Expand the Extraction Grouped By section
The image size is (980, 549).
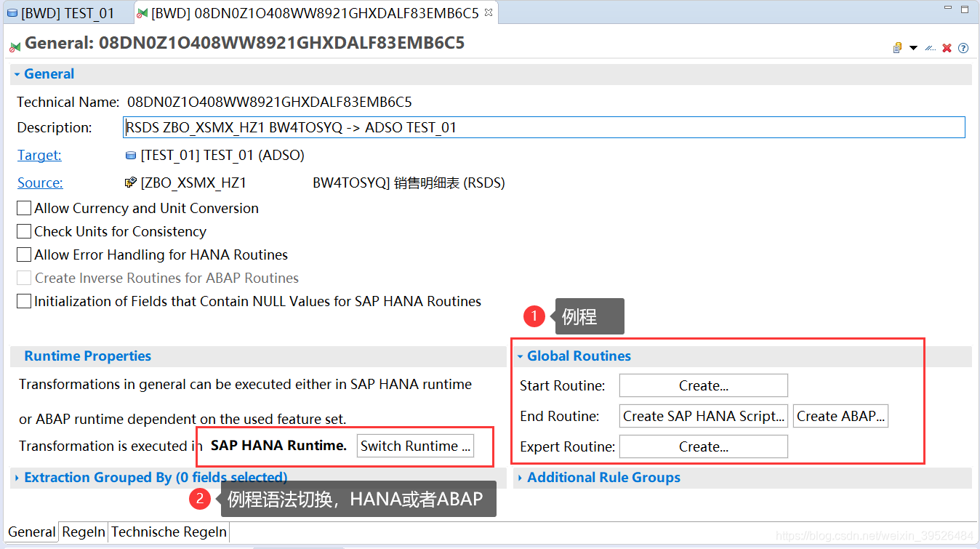tap(17, 478)
